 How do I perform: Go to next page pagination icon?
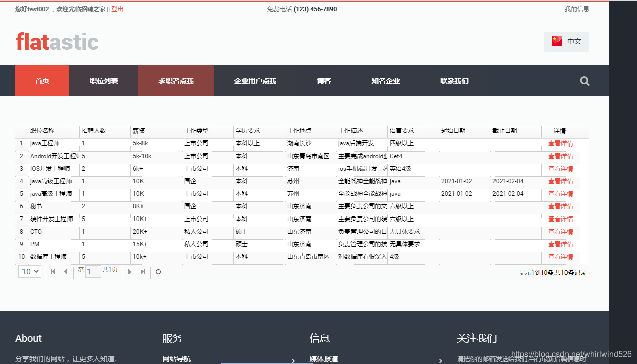click(130, 272)
